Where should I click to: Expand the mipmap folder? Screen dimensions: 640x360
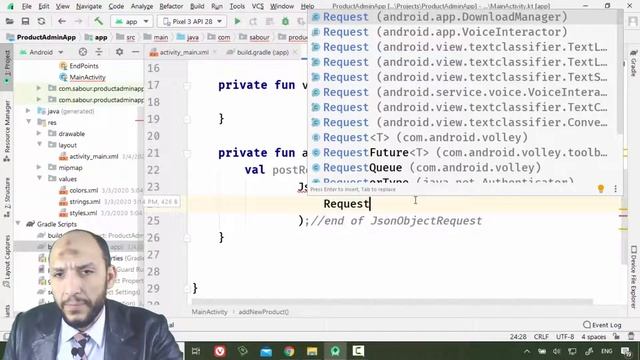(x=39, y=167)
